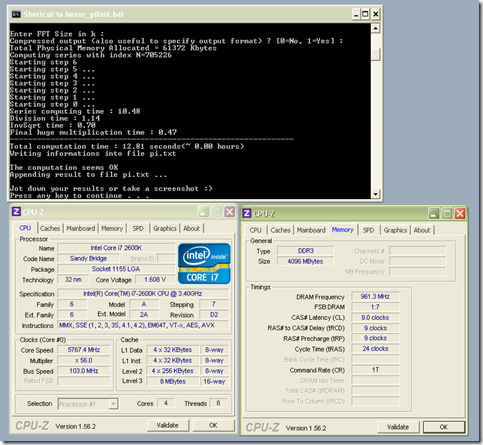Click the Technology value 32 nm
The width and height of the screenshot is (483, 445).
(73, 279)
